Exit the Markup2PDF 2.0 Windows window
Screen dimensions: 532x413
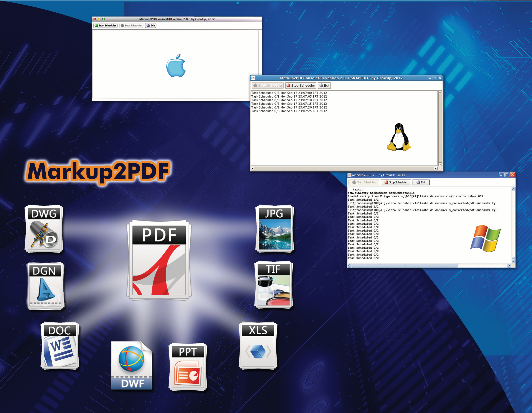point(421,182)
